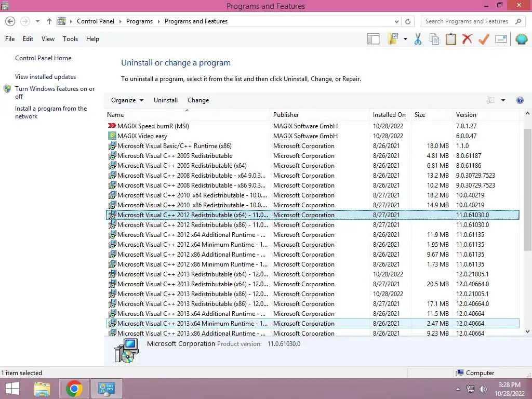Select Visual C++ 2012 x86 Minimum Runtime
Screen dimensions: 532x399
pyautogui.click(x=312, y=264)
